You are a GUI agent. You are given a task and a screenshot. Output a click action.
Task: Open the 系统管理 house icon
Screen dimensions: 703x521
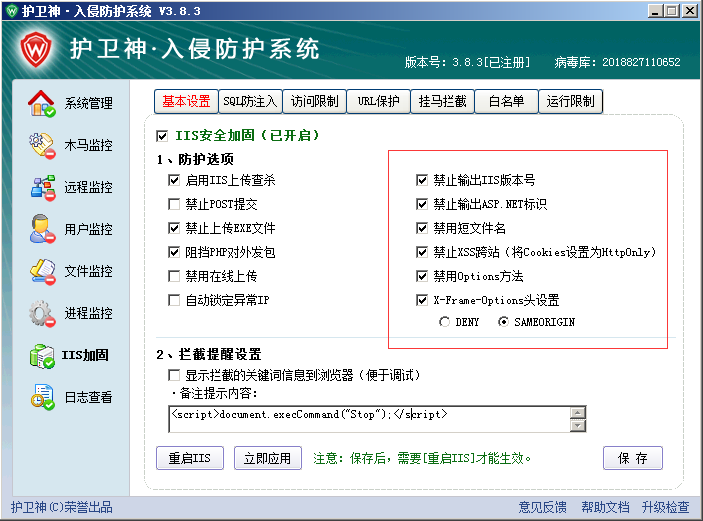42,104
